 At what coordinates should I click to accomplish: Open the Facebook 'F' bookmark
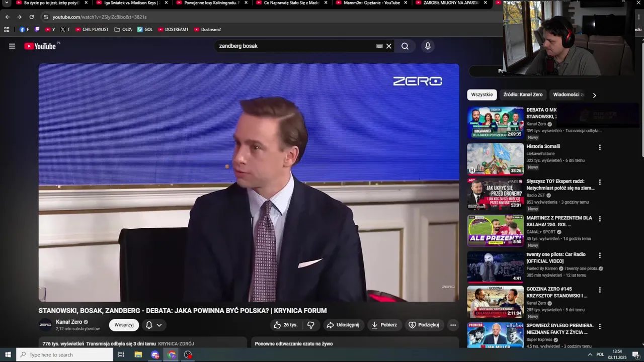click(24, 30)
